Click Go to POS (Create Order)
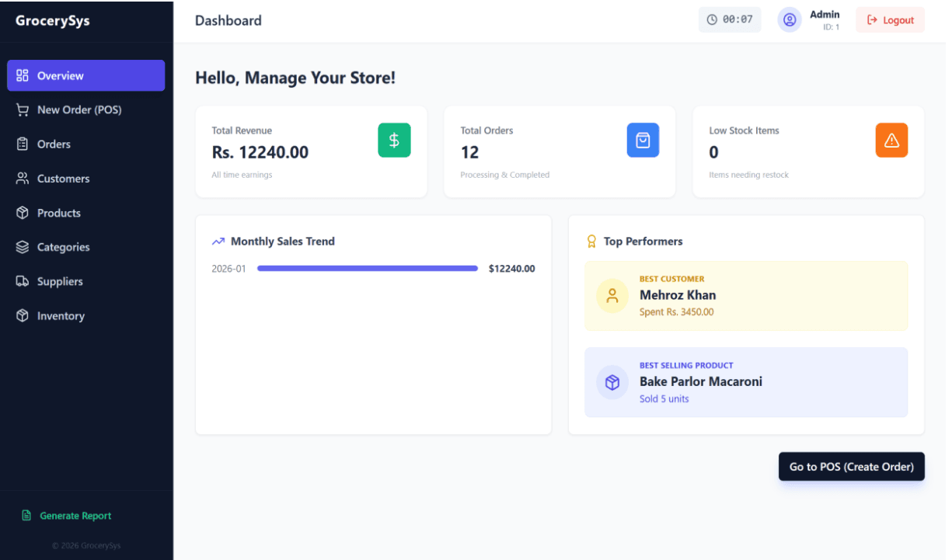Viewport: 952px width, 560px height. pyautogui.click(x=851, y=466)
